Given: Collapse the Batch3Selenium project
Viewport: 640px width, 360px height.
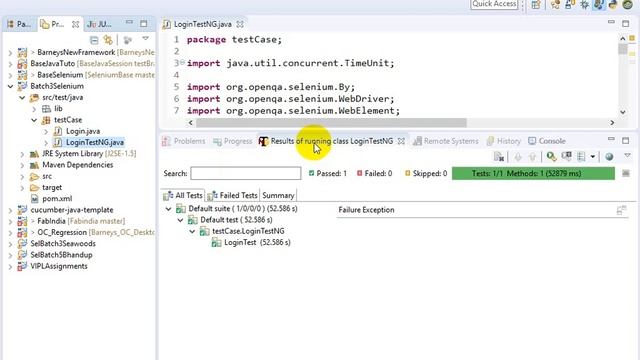Looking at the screenshot, I should click(11, 87).
